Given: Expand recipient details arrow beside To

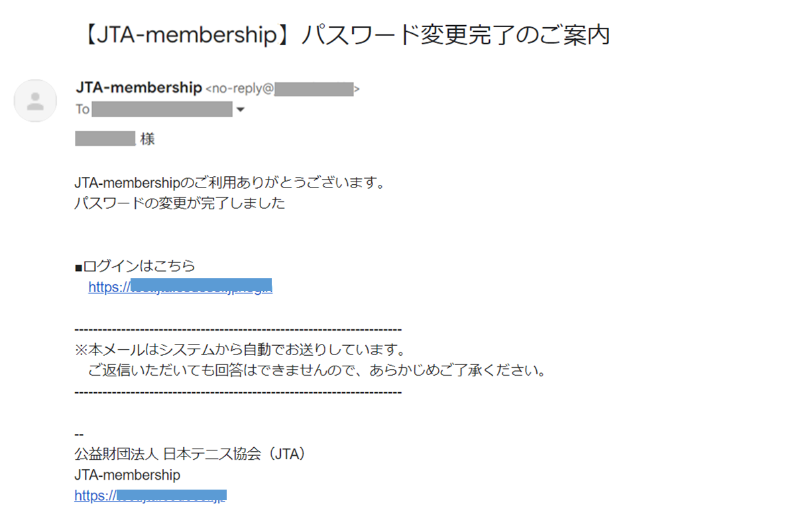Looking at the screenshot, I should 241,110.
